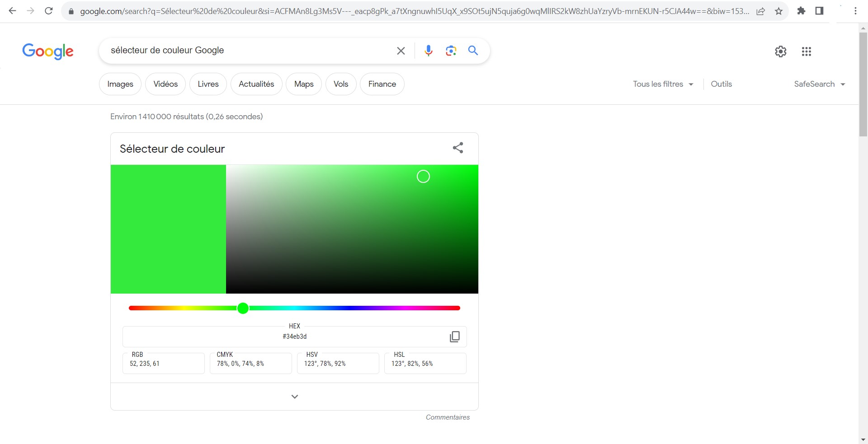Open the Tous les filtres dropdown

coord(663,84)
